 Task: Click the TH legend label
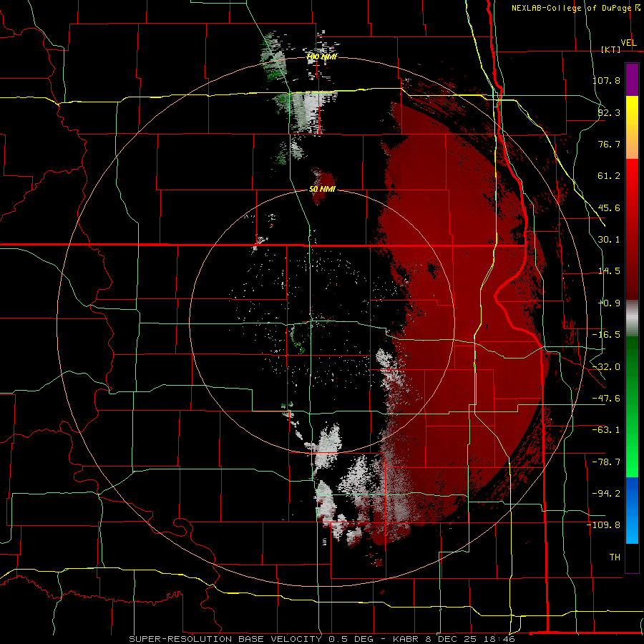tap(615, 557)
